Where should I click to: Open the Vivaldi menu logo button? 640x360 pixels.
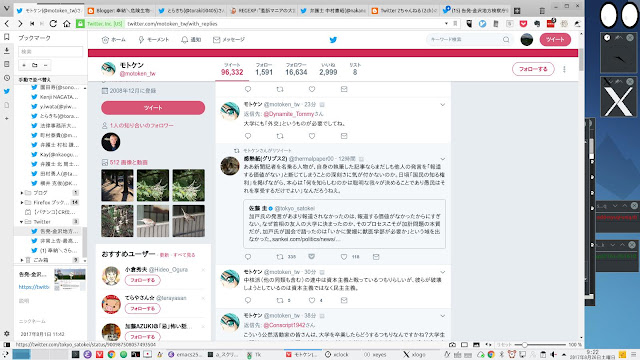7,9
